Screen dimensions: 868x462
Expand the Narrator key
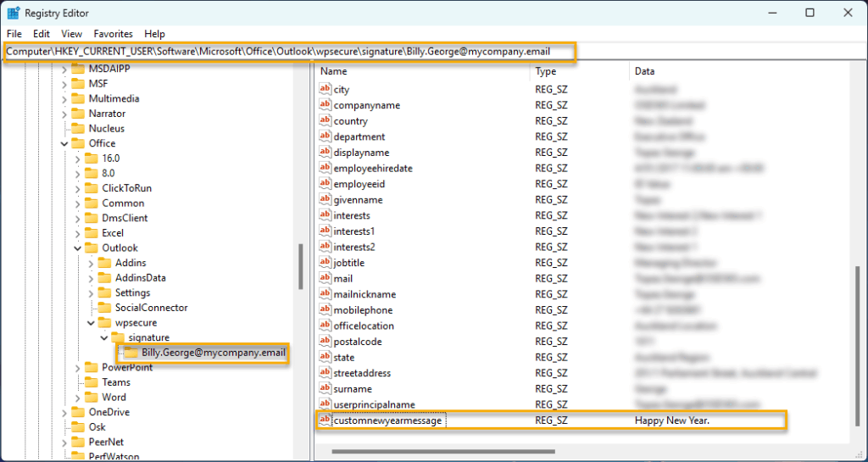(x=64, y=114)
